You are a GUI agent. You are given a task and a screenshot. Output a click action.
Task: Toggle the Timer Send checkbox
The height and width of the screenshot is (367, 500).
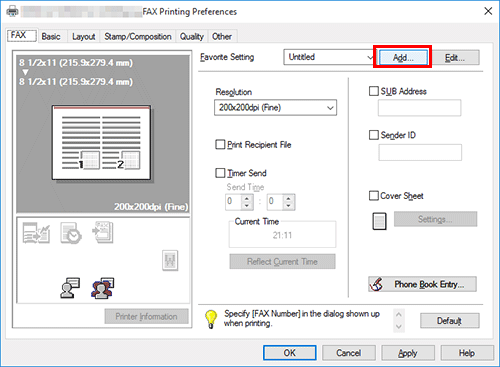pyautogui.click(x=220, y=173)
